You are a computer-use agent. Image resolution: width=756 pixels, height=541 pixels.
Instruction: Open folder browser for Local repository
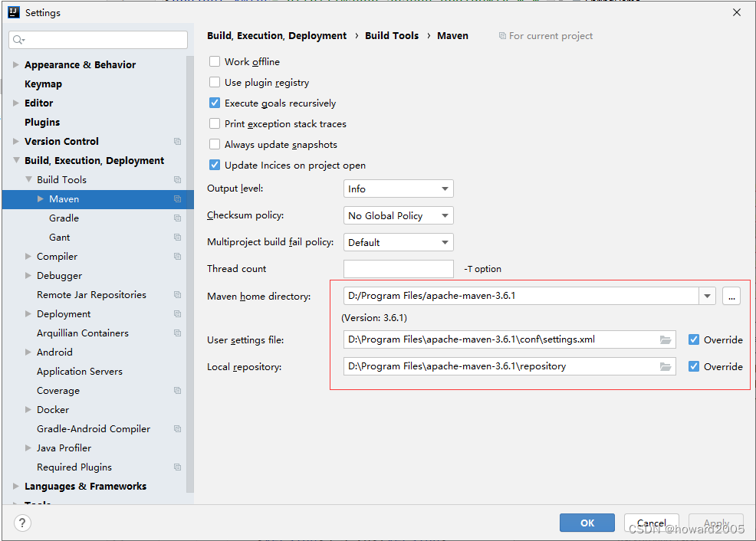666,366
